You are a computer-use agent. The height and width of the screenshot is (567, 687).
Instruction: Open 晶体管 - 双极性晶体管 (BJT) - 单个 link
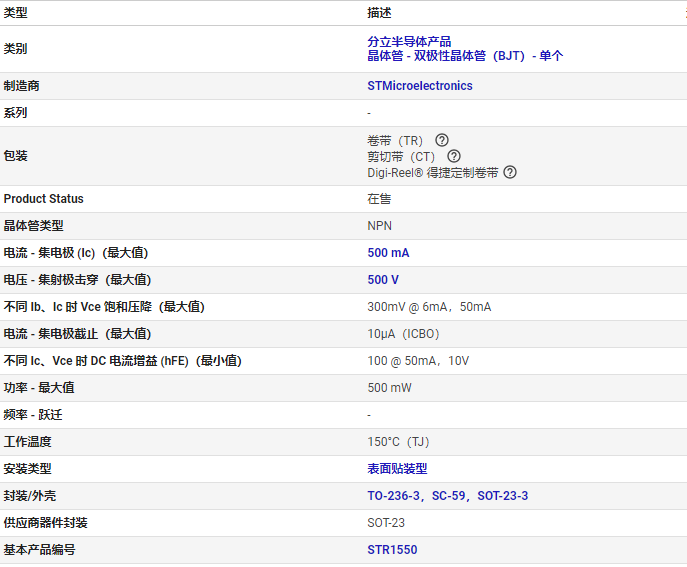coord(465,56)
